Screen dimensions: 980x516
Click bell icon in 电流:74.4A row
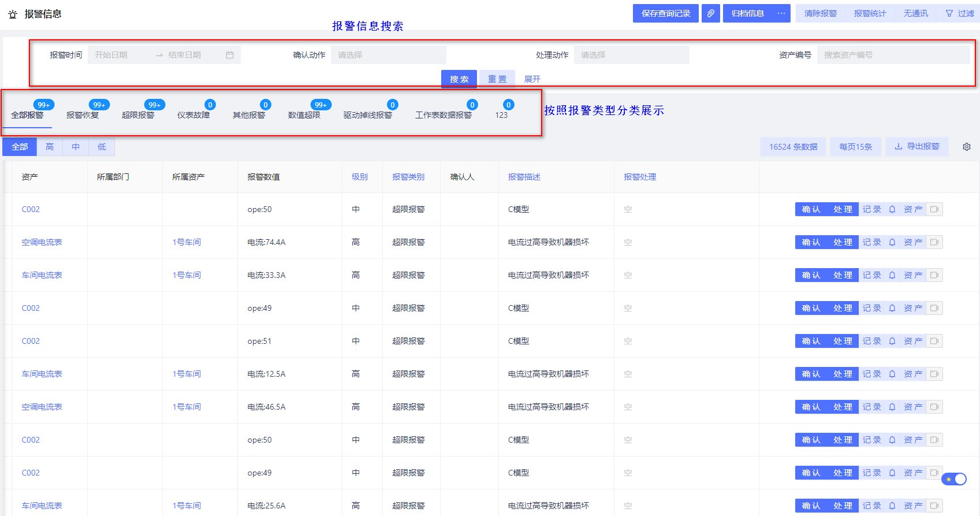click(x=892, y=242)
